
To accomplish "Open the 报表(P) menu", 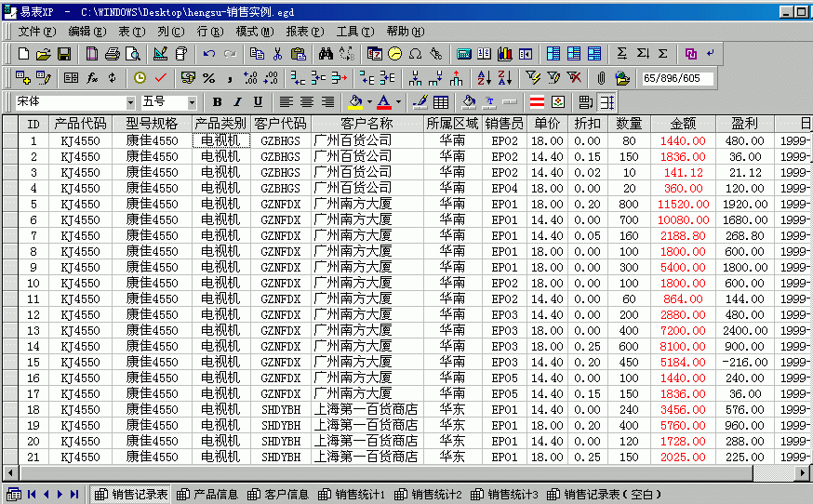I will tap(305, 32).
